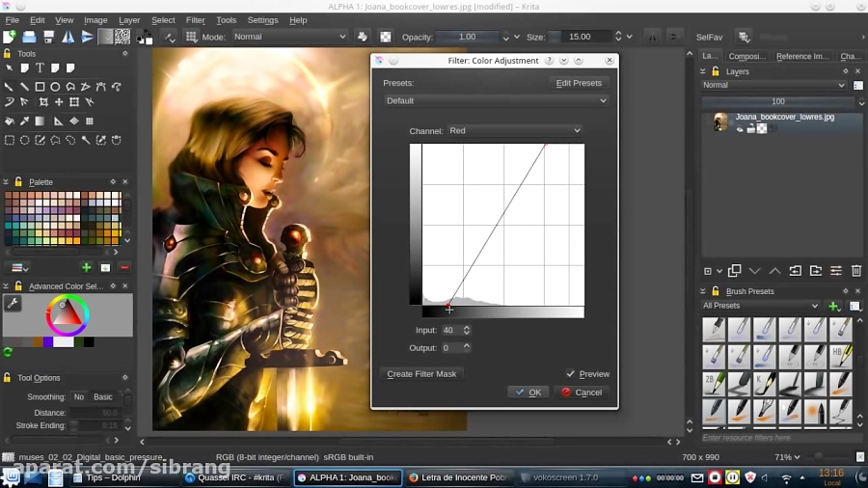Select the Ellipse shape tool

[55, 87]
